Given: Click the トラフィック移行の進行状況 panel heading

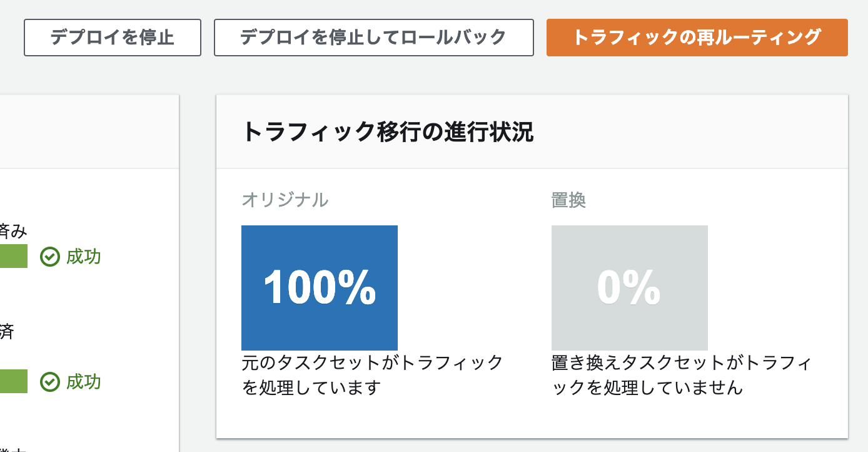Looking at the screenshot, I should (x=387, y=133).
